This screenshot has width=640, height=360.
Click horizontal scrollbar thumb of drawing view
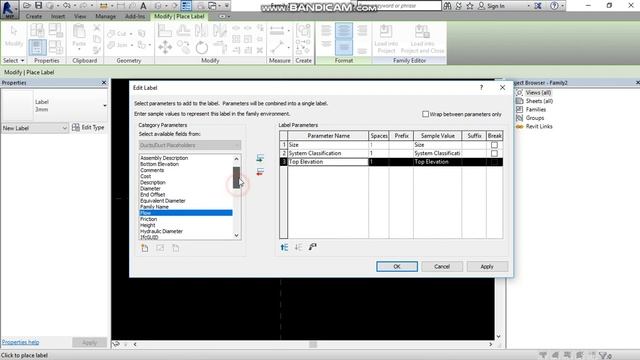tap(313, 344)
